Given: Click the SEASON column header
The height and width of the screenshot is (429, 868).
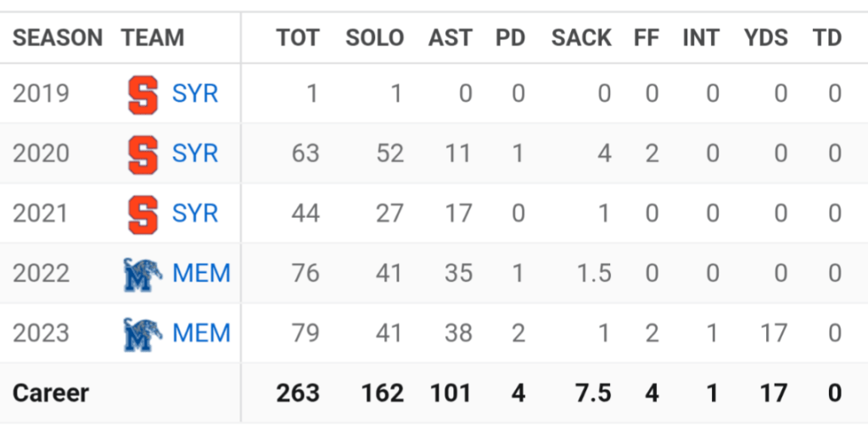Looking at the screenshot, I should [58, 38].
